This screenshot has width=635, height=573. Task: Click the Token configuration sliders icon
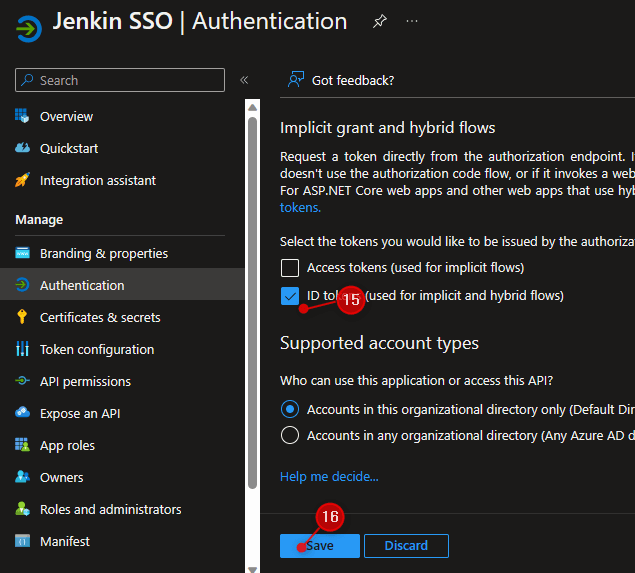pos(22,349)
